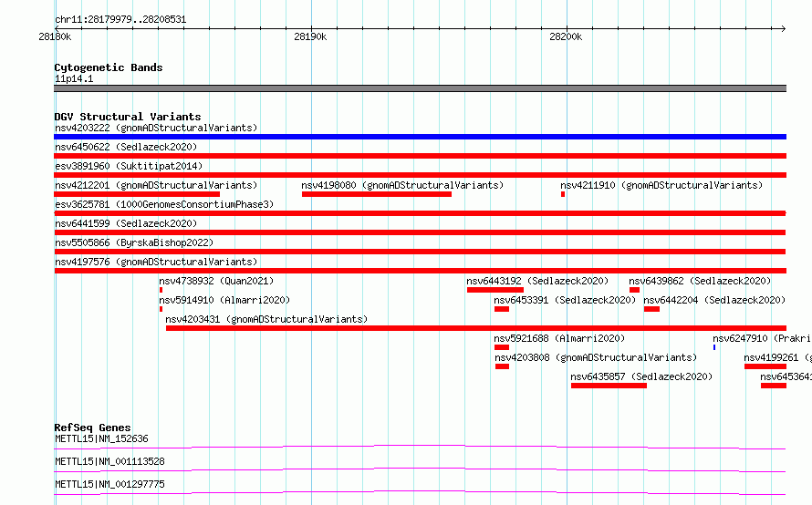Open METTL15|NM_001113528 gene label

click(109, 461)
